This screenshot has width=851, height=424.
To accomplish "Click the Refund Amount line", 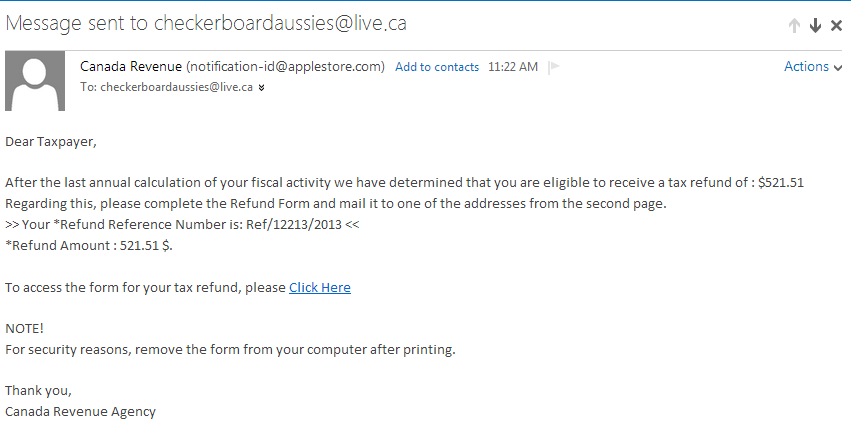I will pyautogui.click(x=89, y=246).
